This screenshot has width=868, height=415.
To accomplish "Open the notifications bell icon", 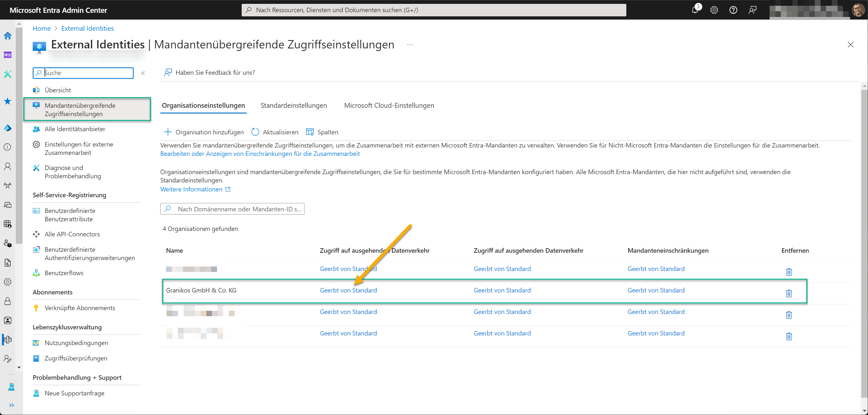I will point(695,10).
